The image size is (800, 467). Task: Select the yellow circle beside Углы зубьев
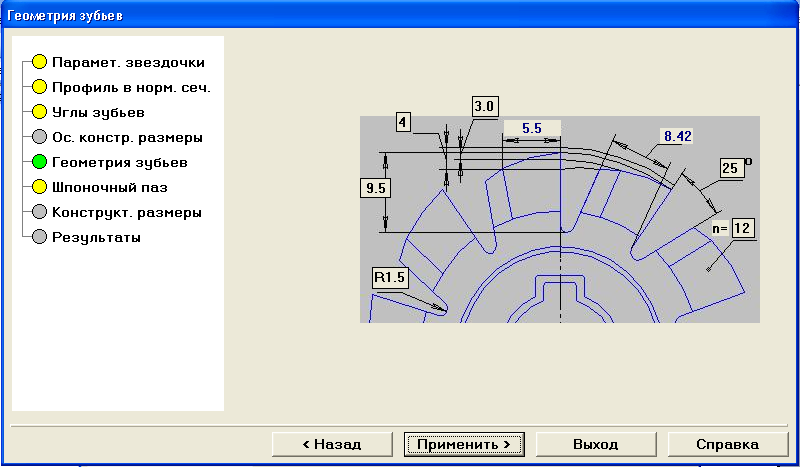point(39,112)
